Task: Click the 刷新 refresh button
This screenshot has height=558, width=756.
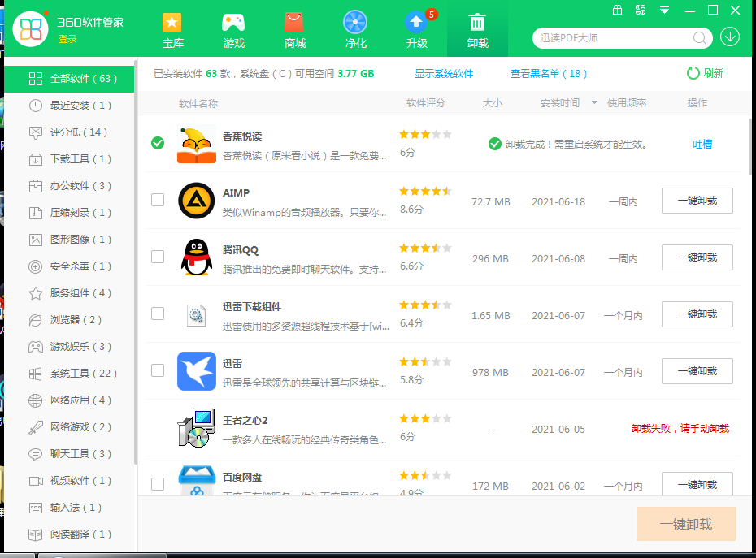Action: point(705,73)
